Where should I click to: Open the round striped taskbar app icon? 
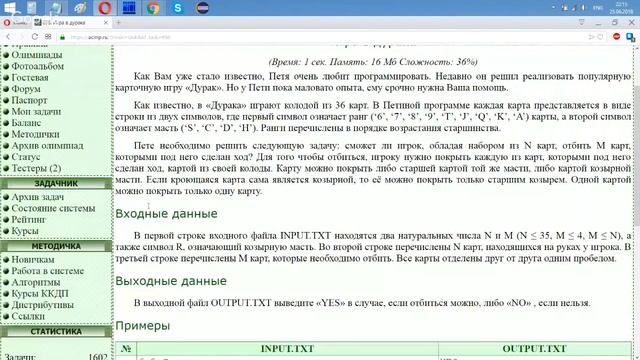coord(202,8)
